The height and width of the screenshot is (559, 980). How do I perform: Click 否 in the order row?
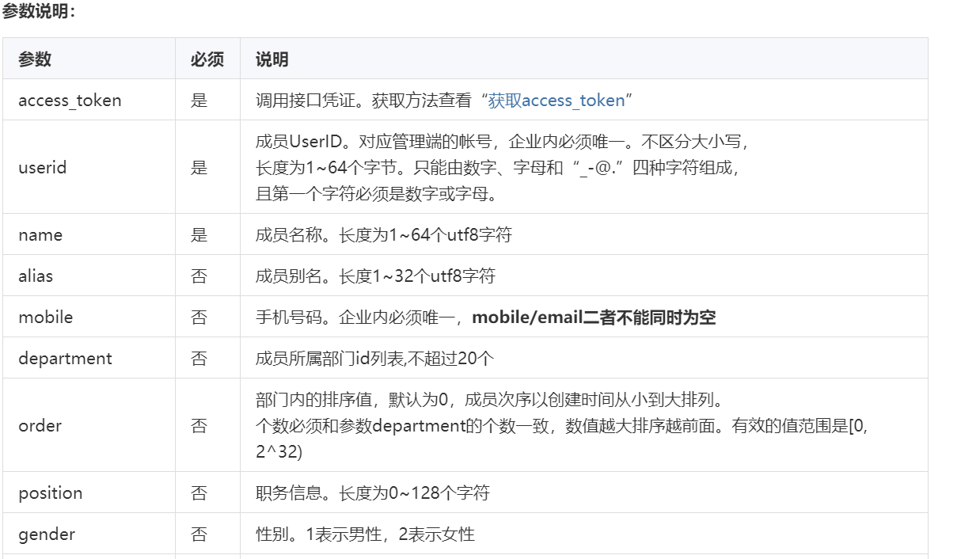199,425
